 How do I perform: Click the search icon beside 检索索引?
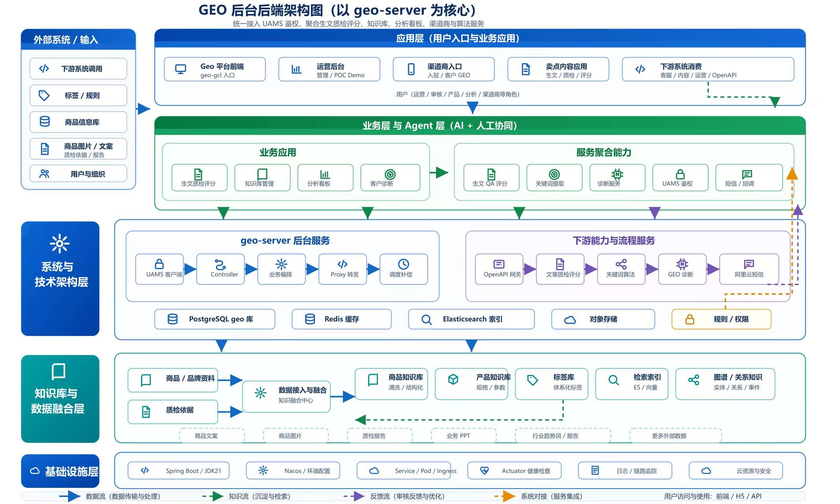tap(614, 380)
